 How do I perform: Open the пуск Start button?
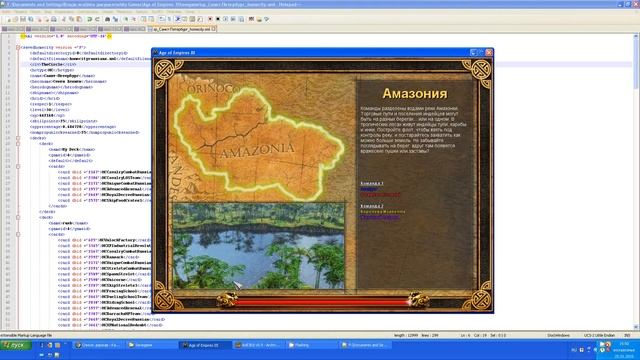(16, 345)
